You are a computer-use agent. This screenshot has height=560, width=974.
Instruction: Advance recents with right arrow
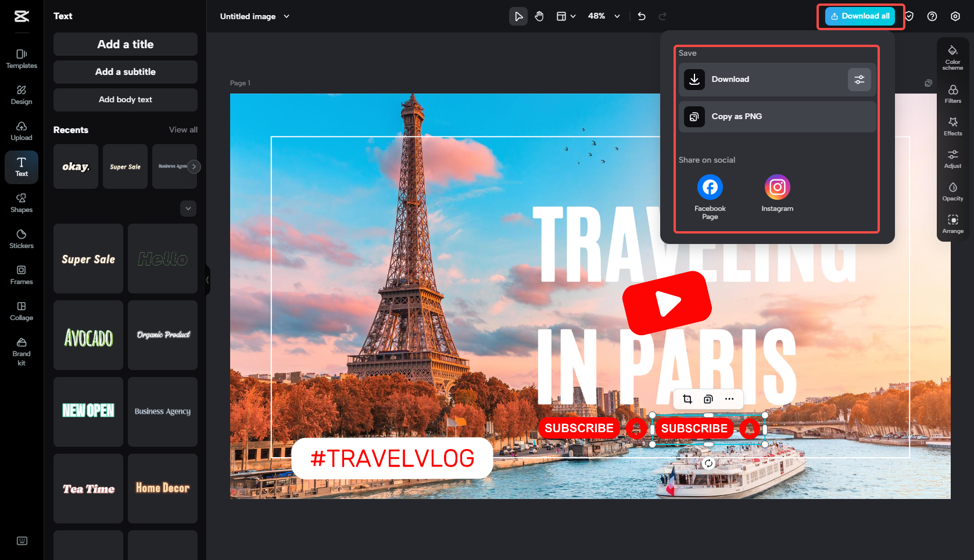point(194,167)
